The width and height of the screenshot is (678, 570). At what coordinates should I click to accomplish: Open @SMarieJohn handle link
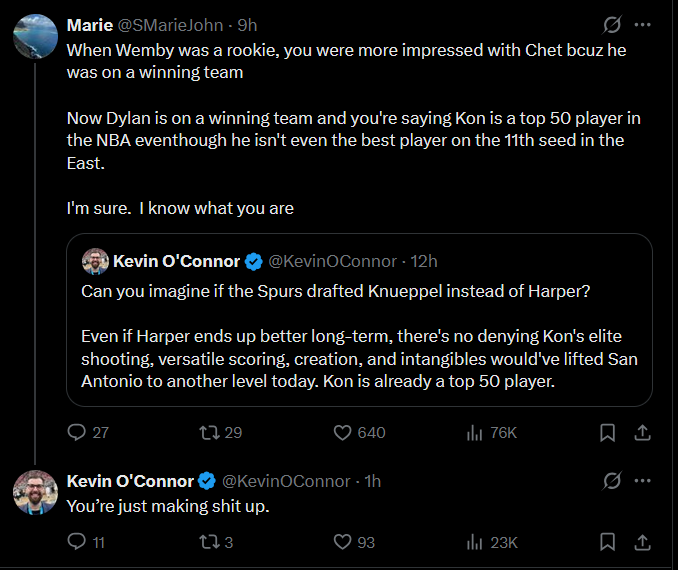point(170,26)
